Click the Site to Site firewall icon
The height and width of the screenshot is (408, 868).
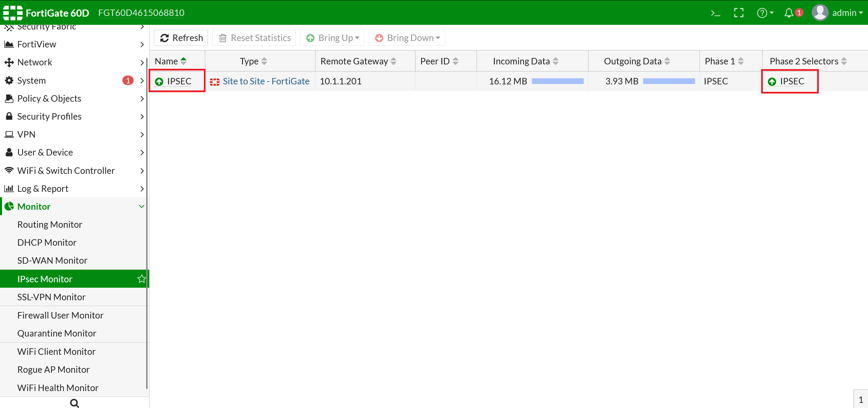214,82
